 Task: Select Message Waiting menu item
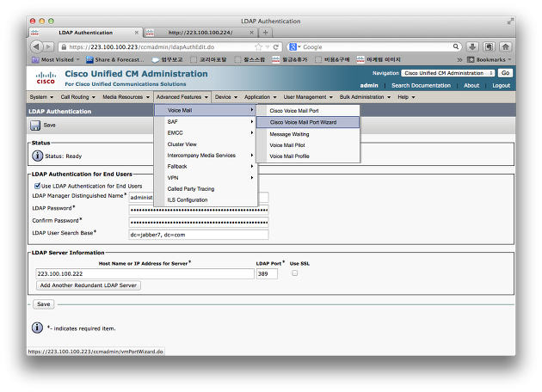pos(308,134)
